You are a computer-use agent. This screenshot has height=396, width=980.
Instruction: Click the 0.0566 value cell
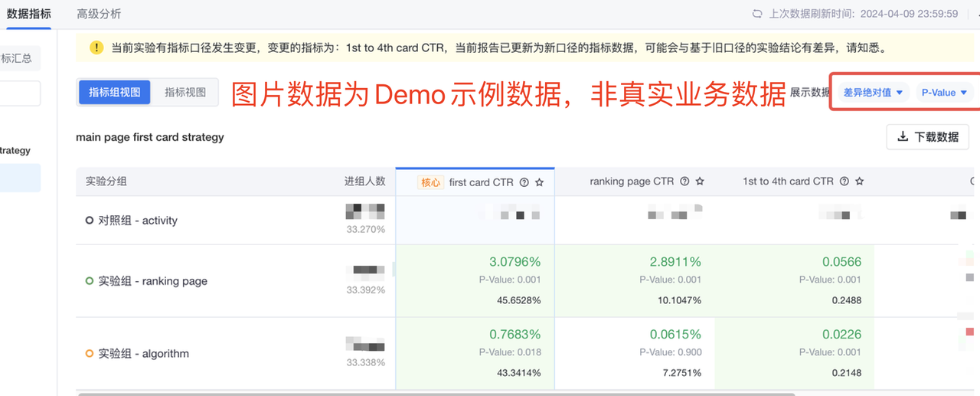[x=841, y=262]
